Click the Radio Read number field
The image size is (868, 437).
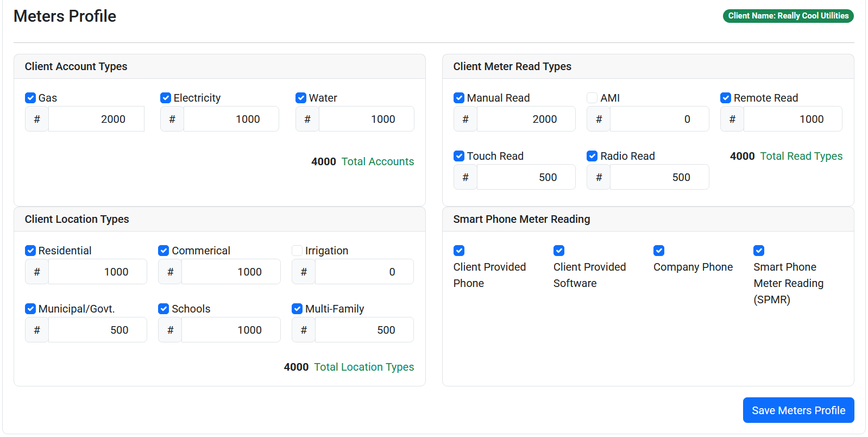pos(659,177)
